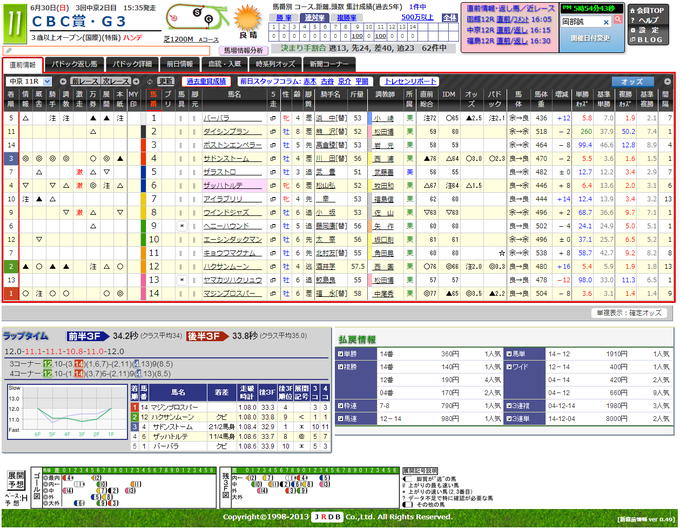Click the 単勝 payout box icon
Image resolution: width=680 pixels, height=529 pixels.
[x=340, y=354]
